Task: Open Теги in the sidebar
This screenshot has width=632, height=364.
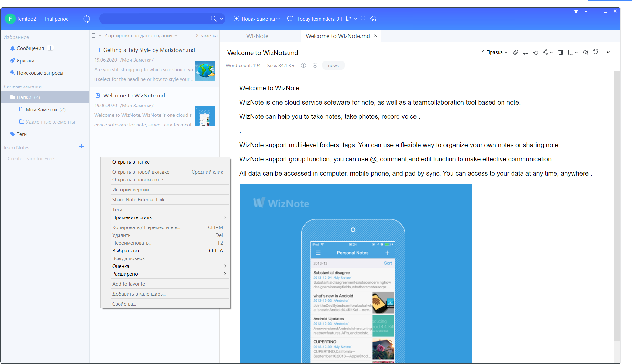Action: tap(22, 134)
